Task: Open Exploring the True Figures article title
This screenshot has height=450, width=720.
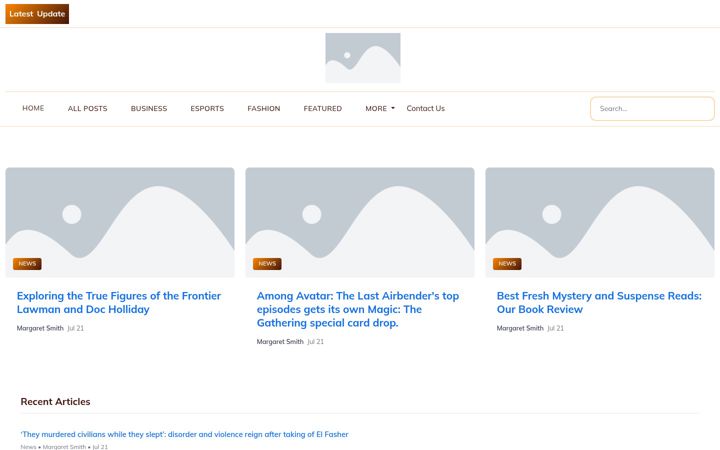Action: (119, 303)
